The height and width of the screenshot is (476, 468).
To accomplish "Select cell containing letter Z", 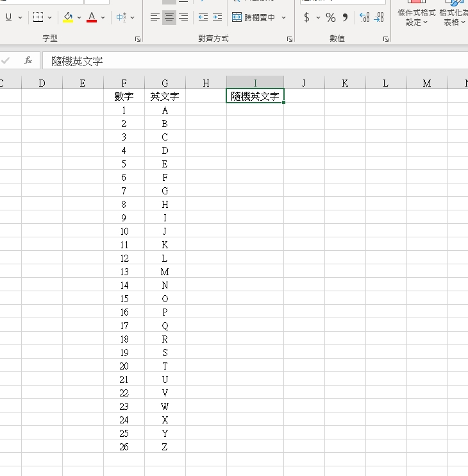I will (x=165, y=447).
